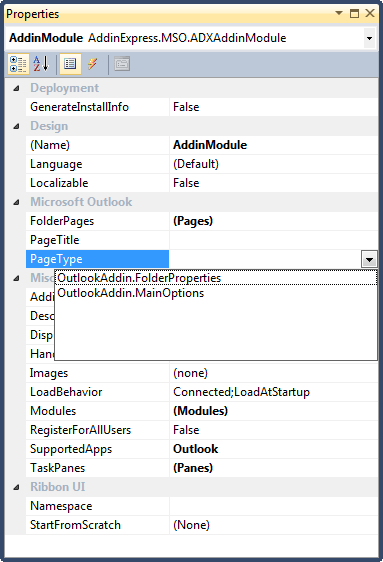Select the FolderPages property
Image resolution: width=383 pixels, height=562 pixels.
point(97,221)
